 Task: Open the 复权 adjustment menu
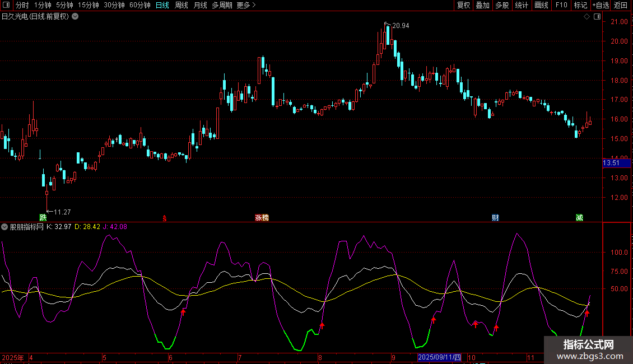click(463, 5)
